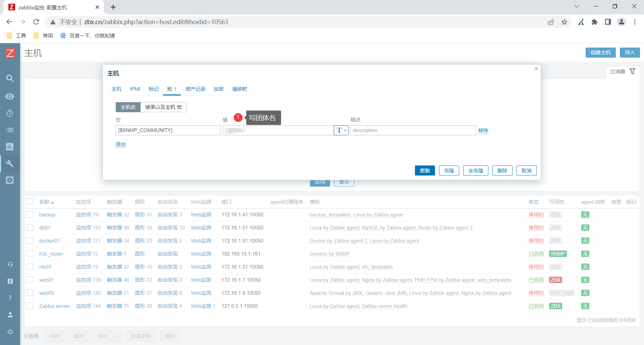Click the 全克隆 button
This screenshot has height=345, width=644.
(x=476, y=170)
